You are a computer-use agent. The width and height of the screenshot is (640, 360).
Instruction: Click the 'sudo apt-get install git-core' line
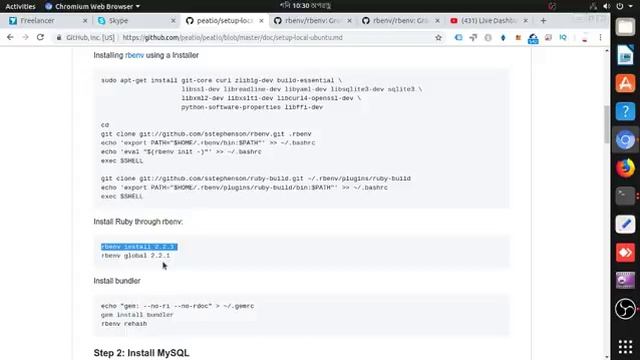pyautogui.click(x=222, y=80)
